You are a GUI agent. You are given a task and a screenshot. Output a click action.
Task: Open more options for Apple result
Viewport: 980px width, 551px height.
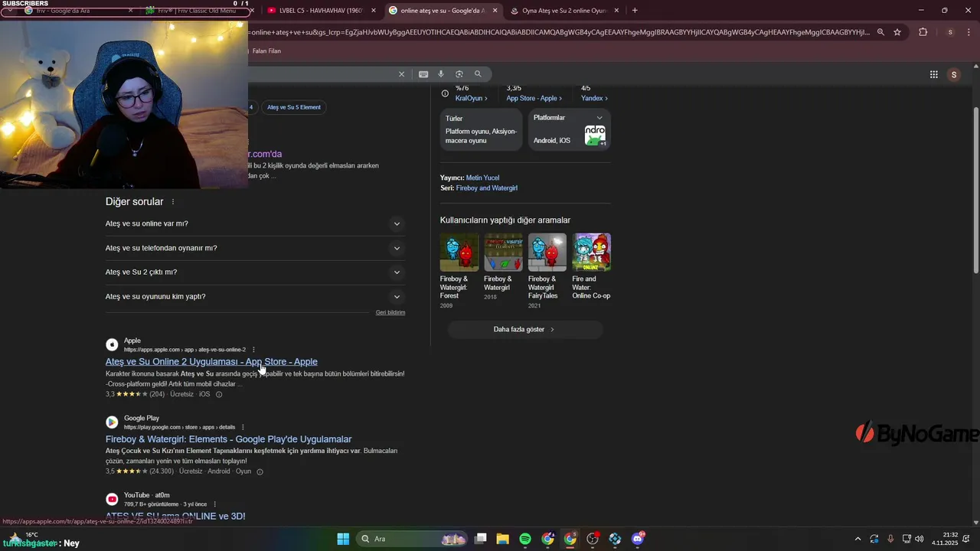253,350
